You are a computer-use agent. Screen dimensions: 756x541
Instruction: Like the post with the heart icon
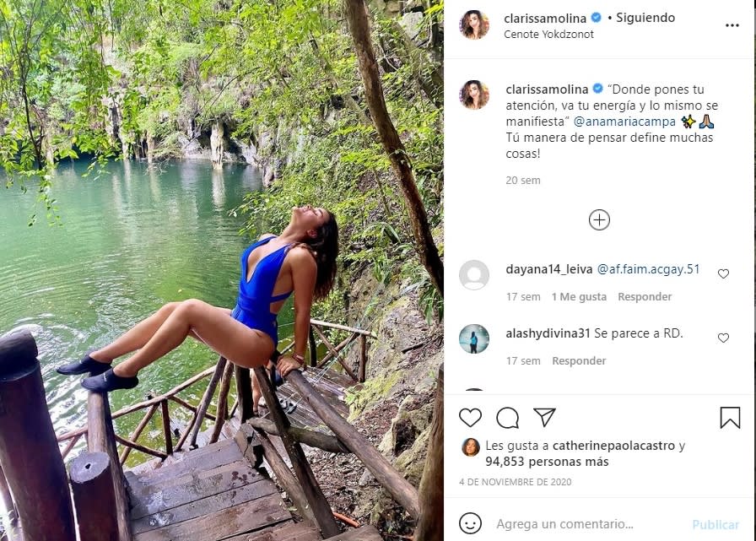point(470,418)
